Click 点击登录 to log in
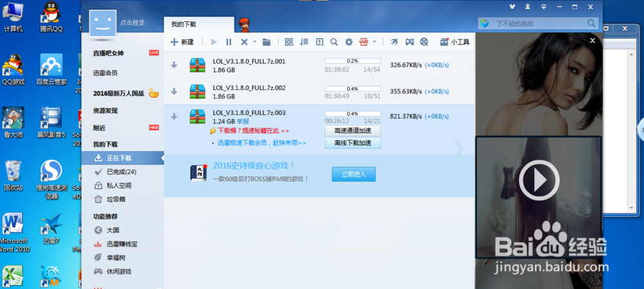The height and width of the screenshot is (289, 644). click(132, 23)
